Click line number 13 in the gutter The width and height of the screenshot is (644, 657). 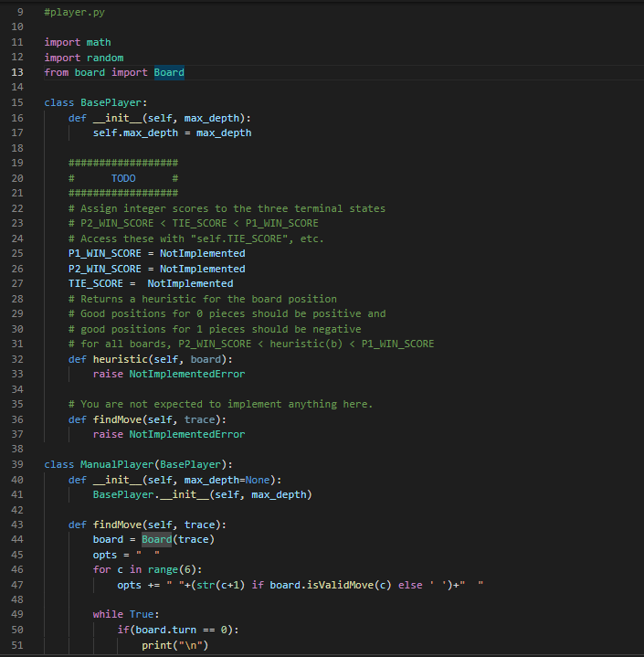(x=17, y=72)
